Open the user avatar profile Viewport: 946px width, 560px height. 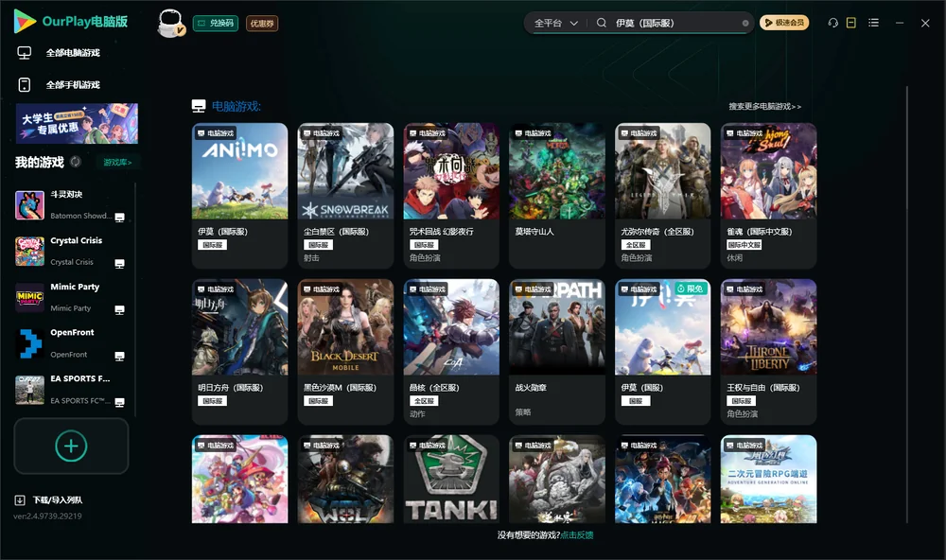(170, 23)
